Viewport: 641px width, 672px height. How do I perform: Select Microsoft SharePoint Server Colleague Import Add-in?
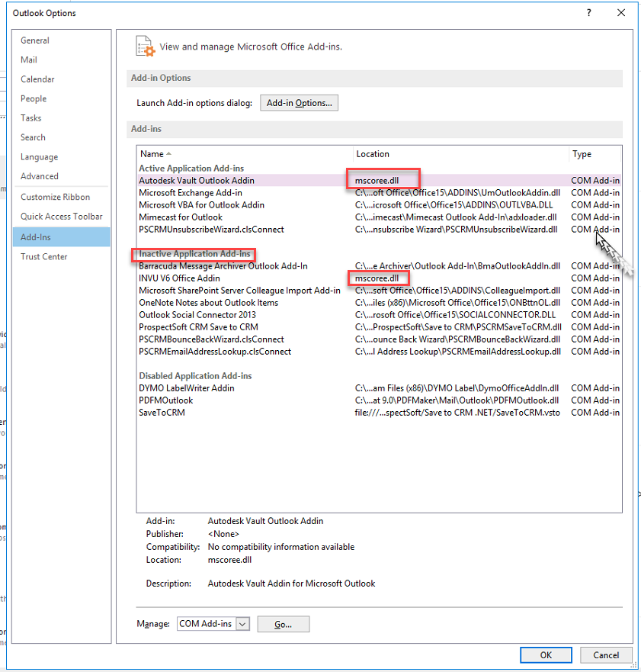point(379,291)
